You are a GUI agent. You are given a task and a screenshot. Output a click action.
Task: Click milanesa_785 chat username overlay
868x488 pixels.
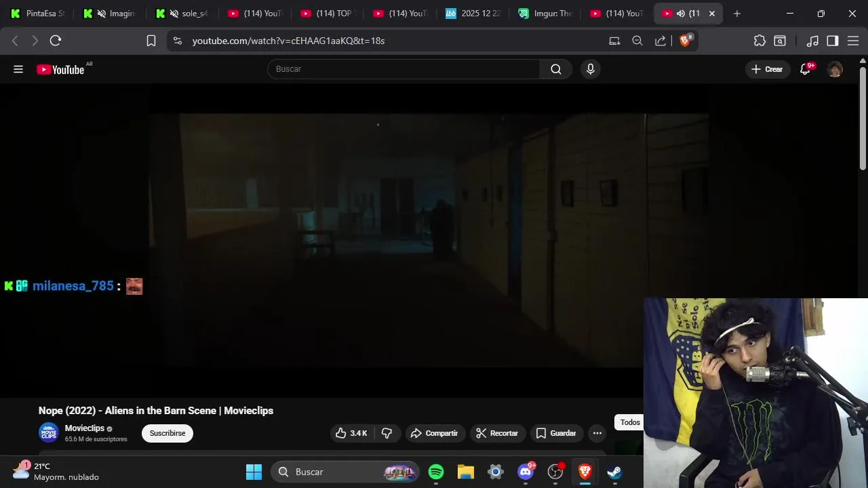(73, 286)
